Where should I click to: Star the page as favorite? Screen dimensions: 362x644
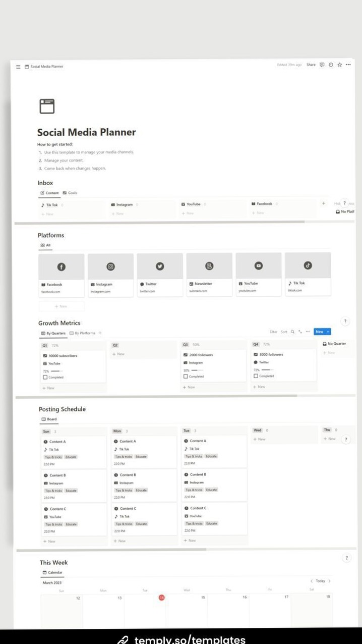[x=340, y=65]
